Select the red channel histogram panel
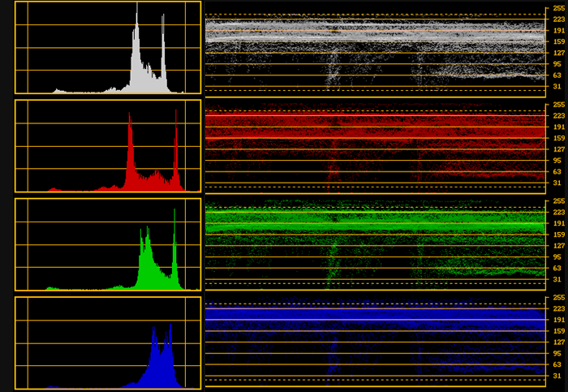Image resolution: width=568 pixels, height=392 pixels. click(108, 146)
